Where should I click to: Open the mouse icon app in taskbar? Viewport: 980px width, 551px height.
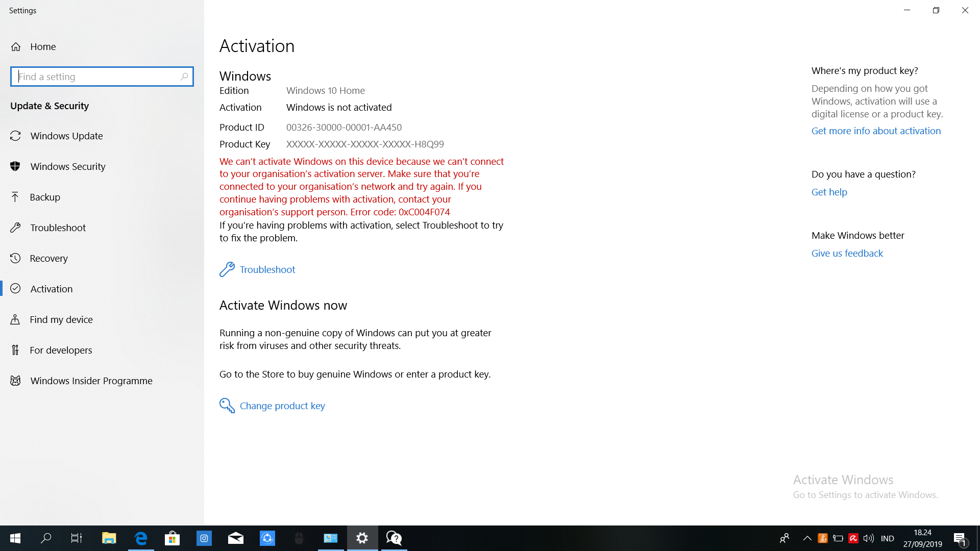click(x=299, y=538)
